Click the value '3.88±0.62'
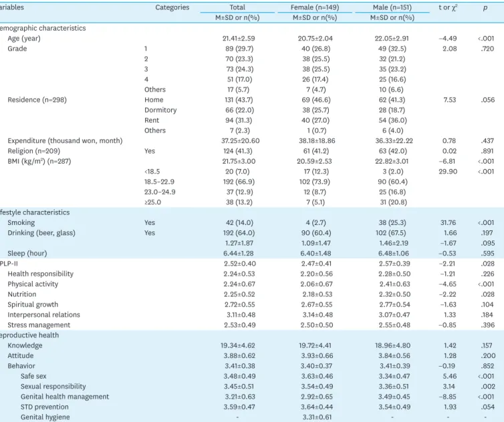The height and width of the screenshot is (422, 504). click(239, 356)
